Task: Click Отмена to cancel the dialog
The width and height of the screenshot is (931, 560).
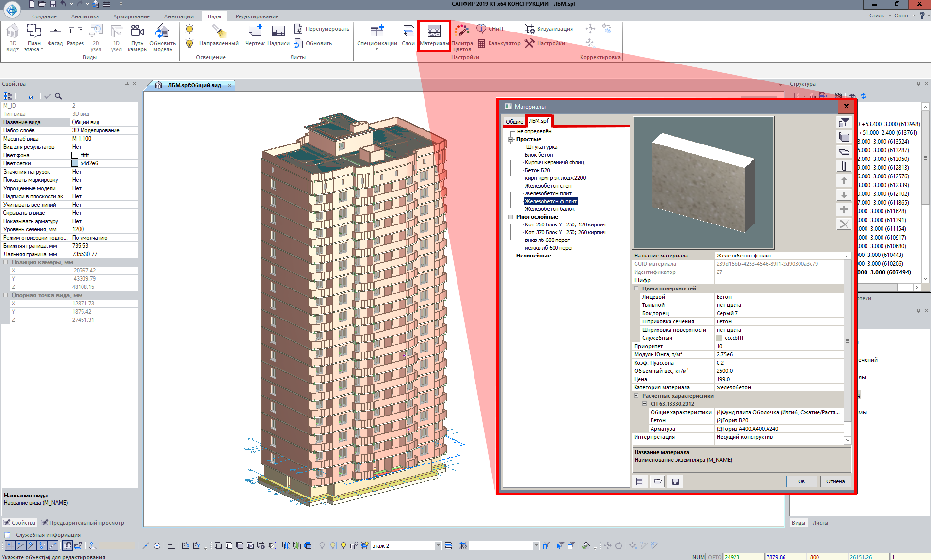Action: point(835,481)
